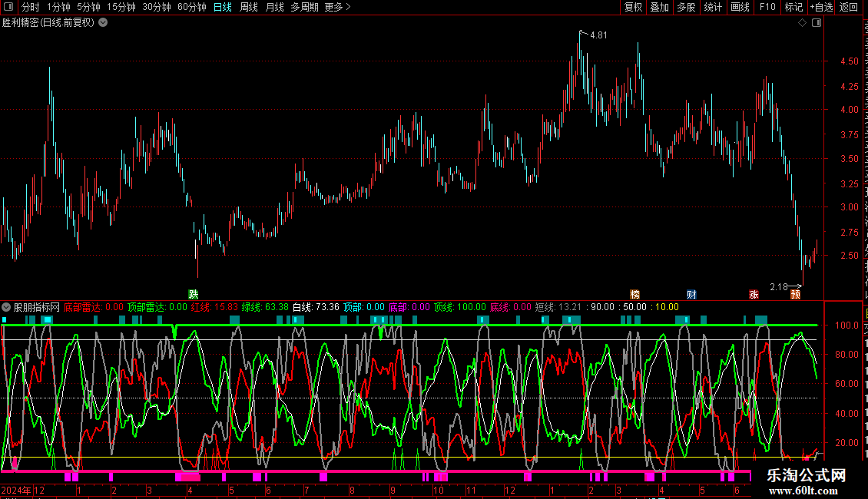Viewport: 868px width, 499px height.
Task: Open the 多周期 multi-period view
Action: pyautogui.click(x=304, y=7)
